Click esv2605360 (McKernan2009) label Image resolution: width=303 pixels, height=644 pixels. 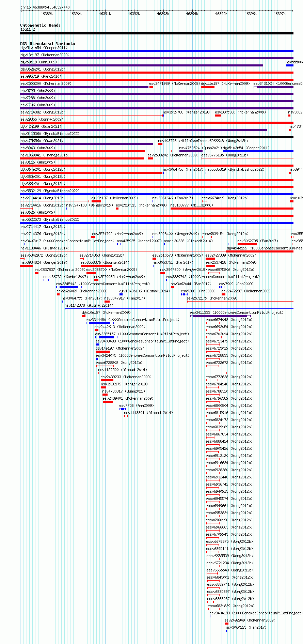click(240, 112)
